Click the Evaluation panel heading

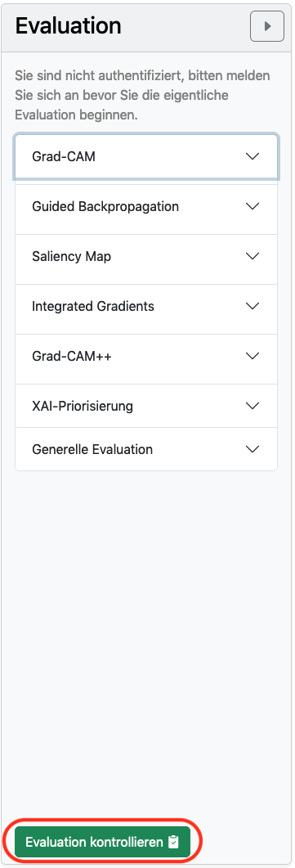68,26
